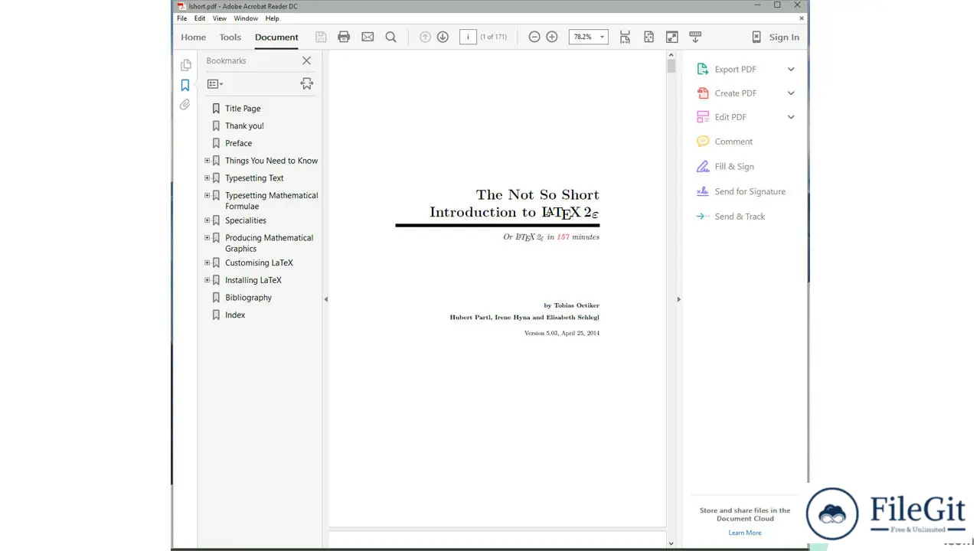Zoom out with minus icon
980x551 pixels.
click(534, 37)
